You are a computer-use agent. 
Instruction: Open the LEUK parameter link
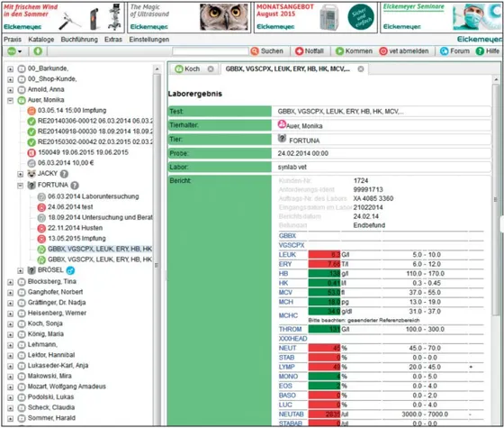tap(287, 255)
